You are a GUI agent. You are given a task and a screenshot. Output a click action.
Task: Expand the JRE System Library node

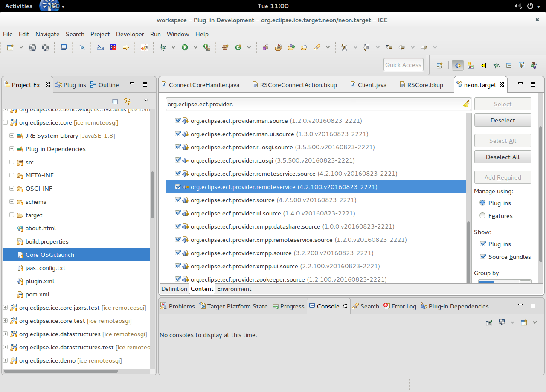12,136
